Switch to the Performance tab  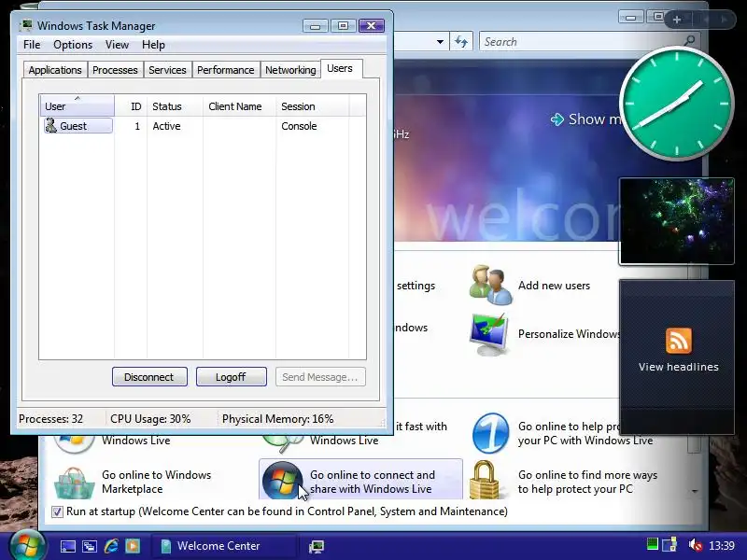click(x=226, y=70)
